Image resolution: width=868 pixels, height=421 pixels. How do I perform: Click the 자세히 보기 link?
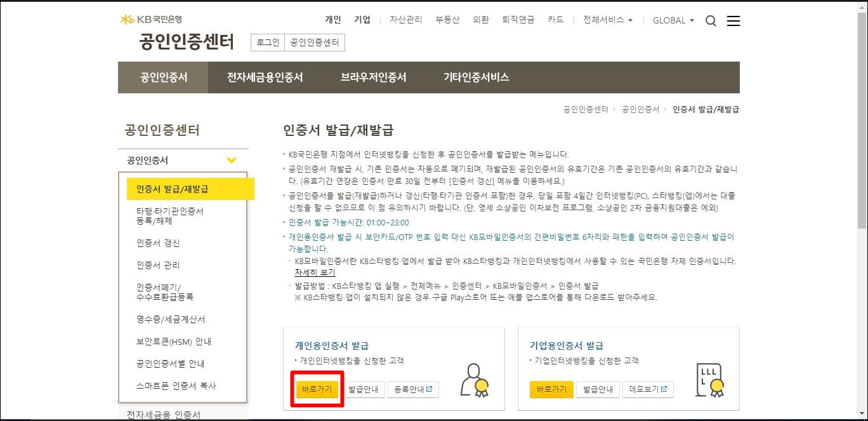315,272
